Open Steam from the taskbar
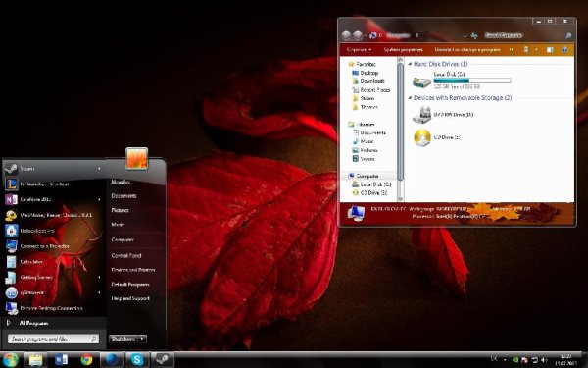This screenshot has height=368, width=588. (163, 360)
